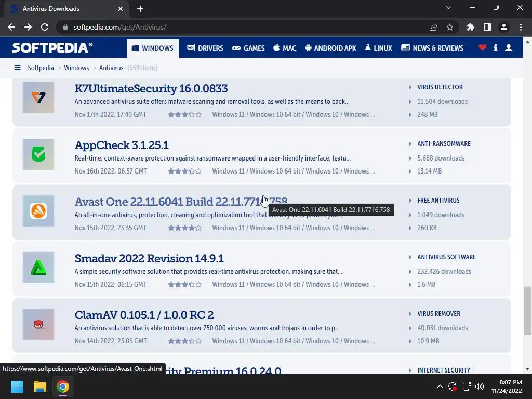Open the Games section tab
532x399 pixels.
coord(248,48)
